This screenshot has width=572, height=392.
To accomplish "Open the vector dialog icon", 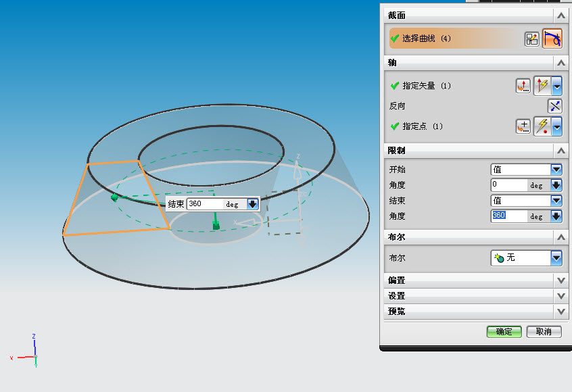I will [x=523, y=86].
